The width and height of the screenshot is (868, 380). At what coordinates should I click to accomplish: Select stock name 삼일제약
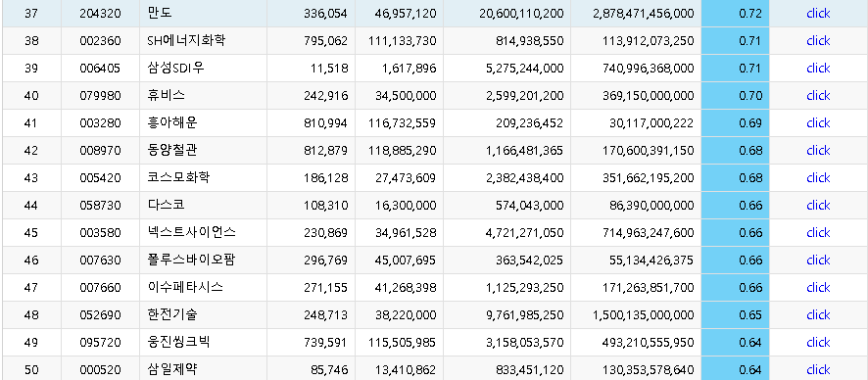tap(172, 370)
